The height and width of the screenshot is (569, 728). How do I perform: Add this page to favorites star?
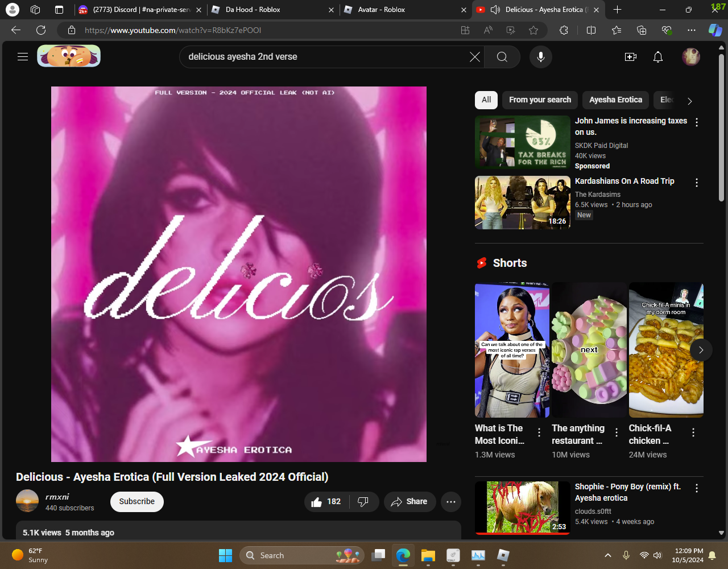[x=533, y=30]
